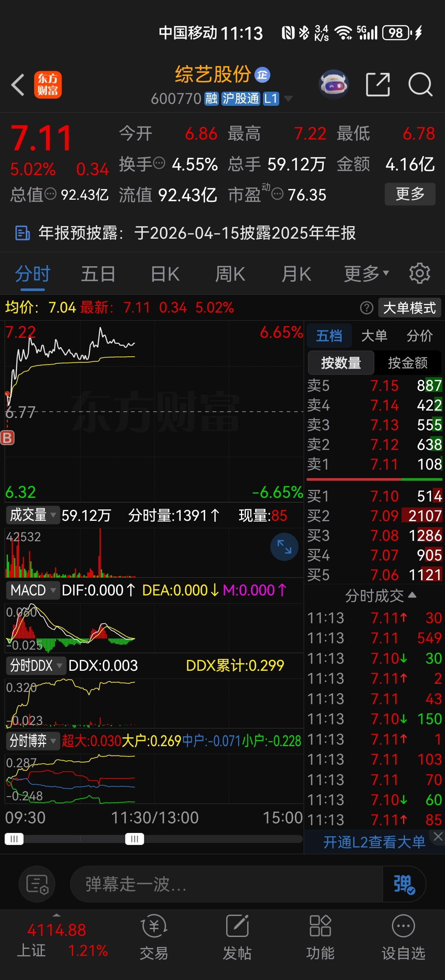
Task: Tap the 卖5 7.15 order row
Action: 374,385
